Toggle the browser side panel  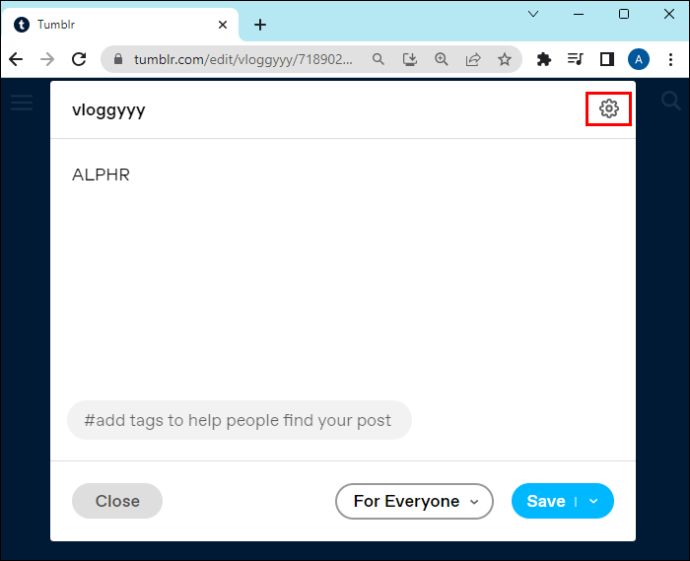[x=607, y=59]
